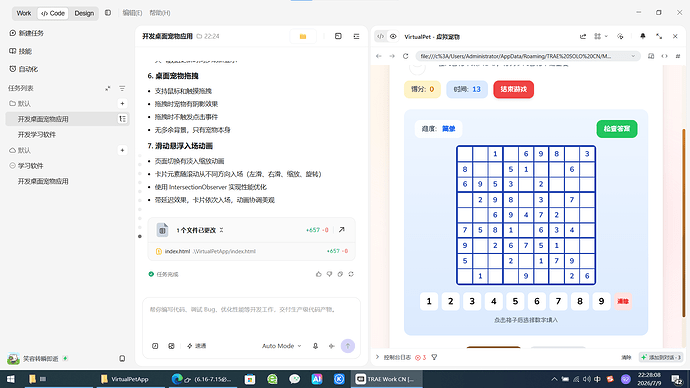The width and height of the screenshot is (690, 388).
Task: Open the Auto Mode dropdown
Action: point(282,346)
